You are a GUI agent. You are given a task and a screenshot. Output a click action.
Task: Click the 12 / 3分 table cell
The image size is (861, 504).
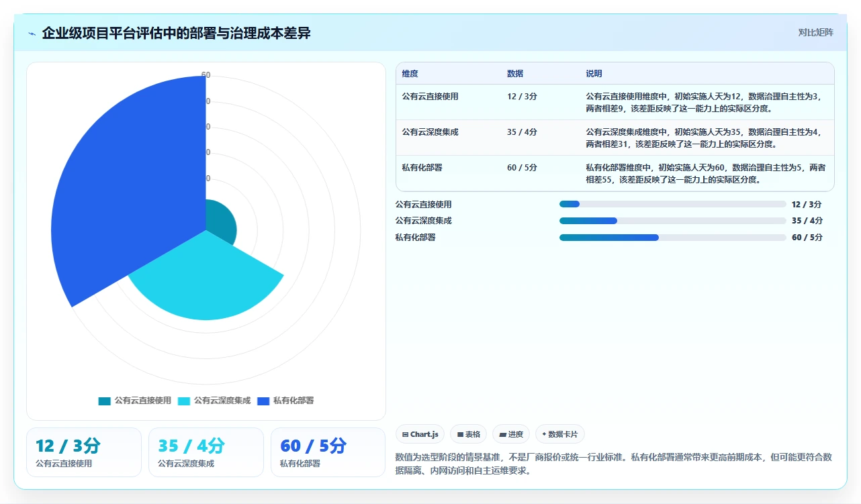click(x=522, y=96)
